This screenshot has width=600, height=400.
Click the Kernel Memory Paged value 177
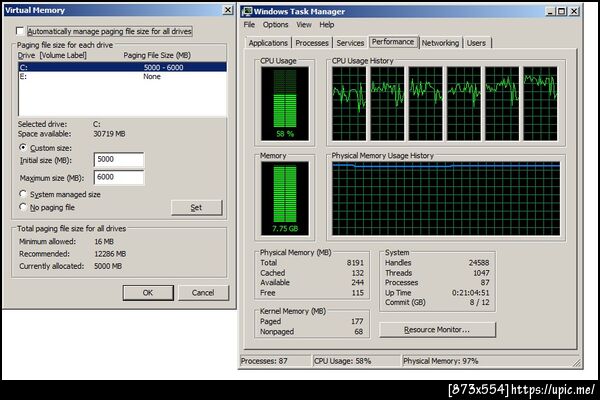click(357, 322)
